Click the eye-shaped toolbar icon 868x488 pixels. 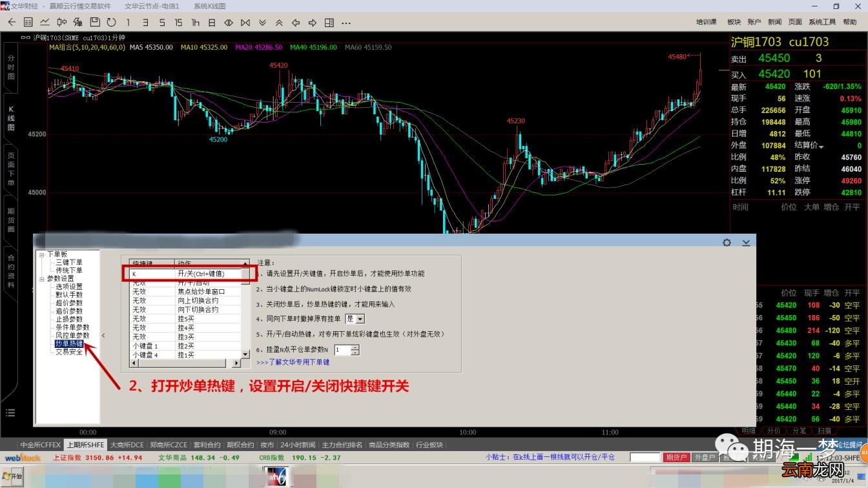(229, 23)
